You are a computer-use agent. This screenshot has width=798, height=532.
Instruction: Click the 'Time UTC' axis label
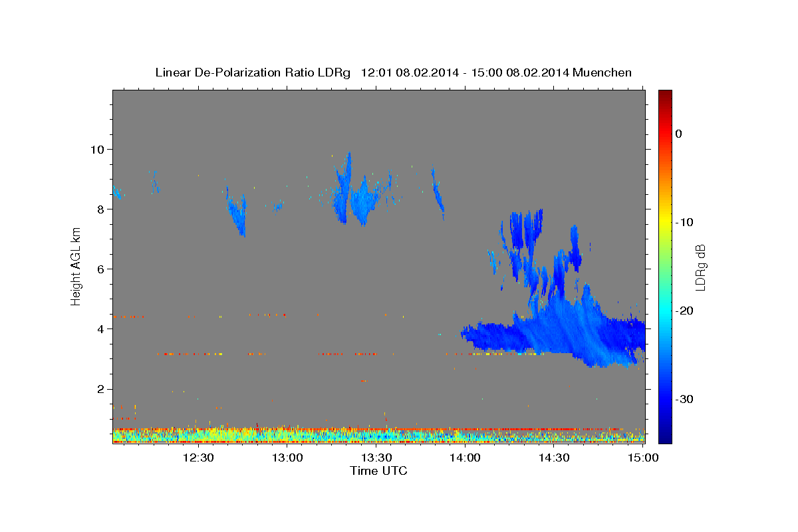click(x=378, y=471)
